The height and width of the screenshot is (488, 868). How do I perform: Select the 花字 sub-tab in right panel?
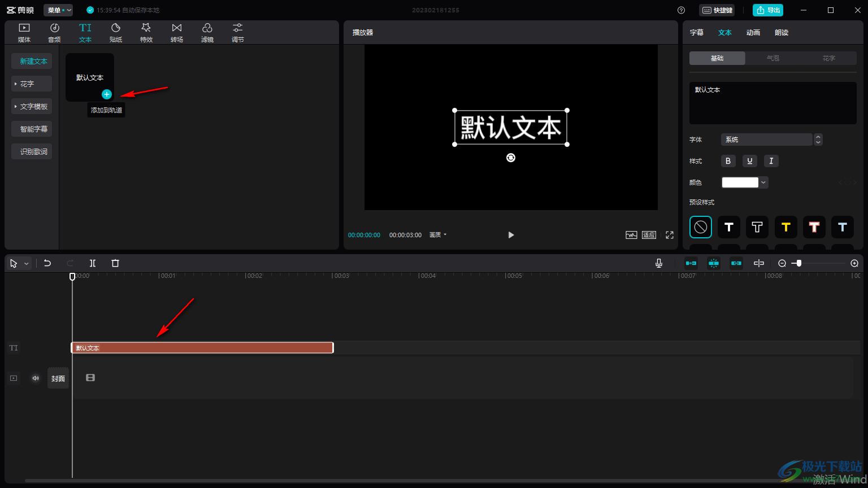tap(828, 58)
